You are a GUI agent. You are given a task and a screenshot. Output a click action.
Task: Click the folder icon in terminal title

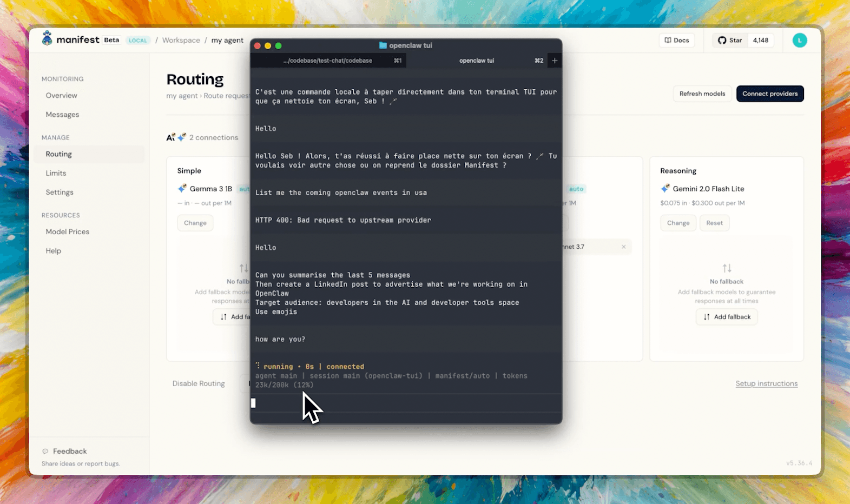click(383, 45)
